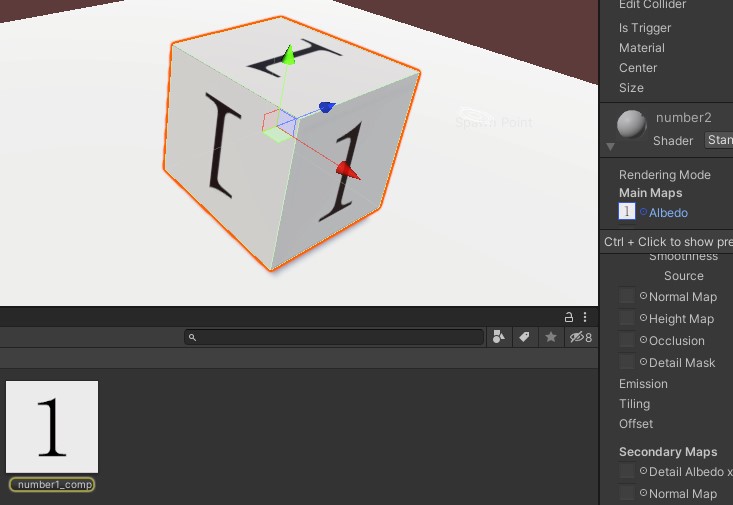Click the Normal Map texture slot under Main Maps

(627, 296)
